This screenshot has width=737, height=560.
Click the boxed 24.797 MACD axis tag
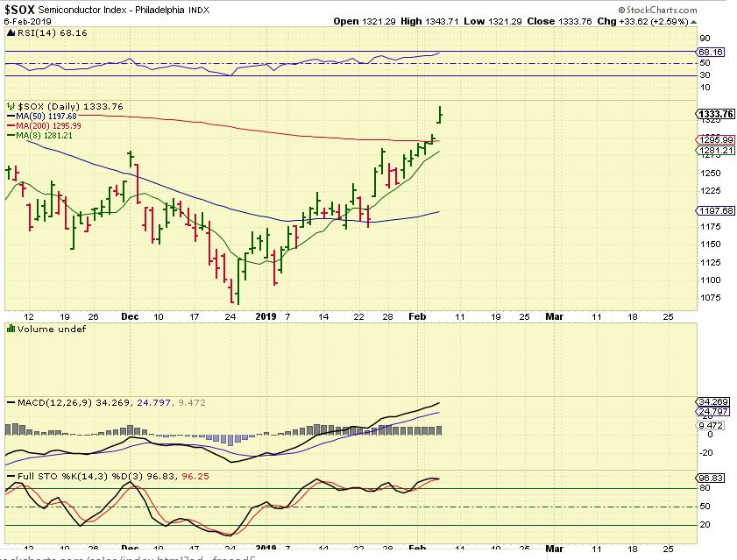coord(713,412)
